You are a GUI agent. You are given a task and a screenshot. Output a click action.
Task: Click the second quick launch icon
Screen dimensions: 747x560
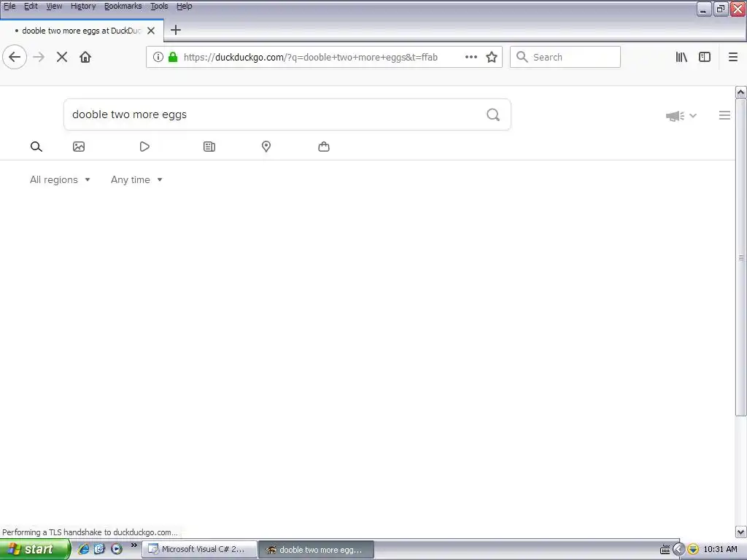pyautogui.click(x=99, y=549)
